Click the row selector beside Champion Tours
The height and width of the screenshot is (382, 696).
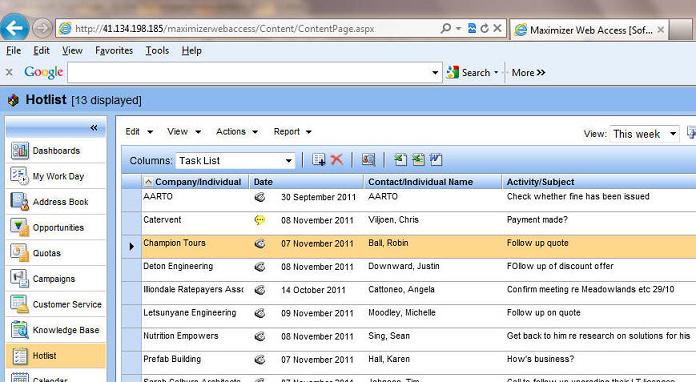[131, 247]
